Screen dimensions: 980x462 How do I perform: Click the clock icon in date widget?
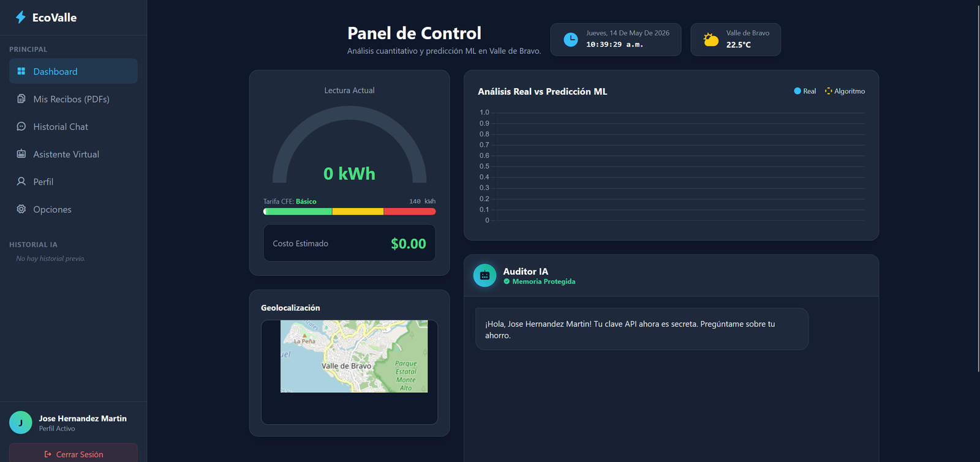click(570, 39)
